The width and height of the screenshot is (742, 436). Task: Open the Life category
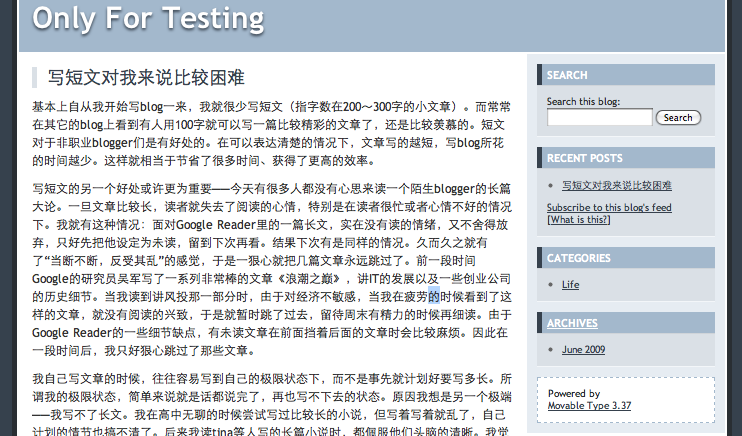click(570, 285)
